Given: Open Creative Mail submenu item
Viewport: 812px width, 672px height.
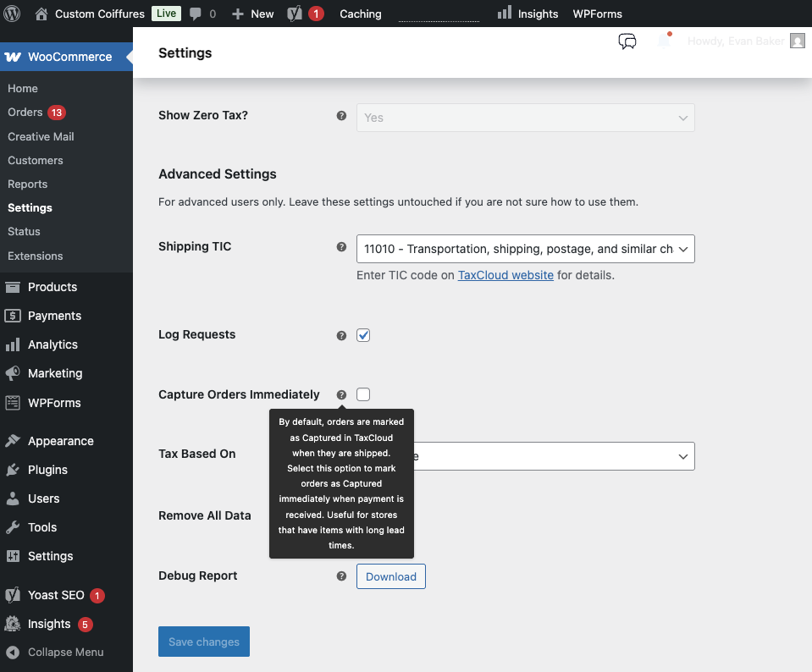Looking at the screenshot, I should (41, 136).
